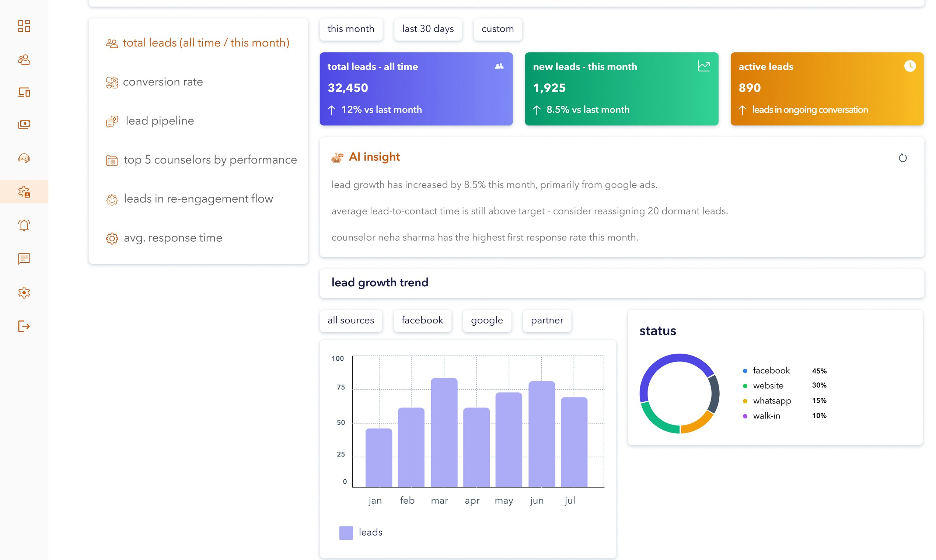
Task: Click the leads legend color swatch
Action: pos(346,532)
